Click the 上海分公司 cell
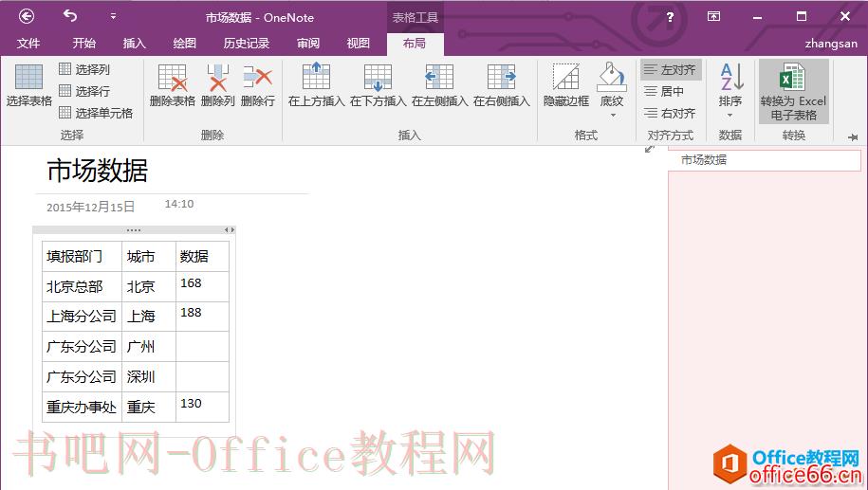Viewport: 868px width, 490px height. [x=82, y=317]
